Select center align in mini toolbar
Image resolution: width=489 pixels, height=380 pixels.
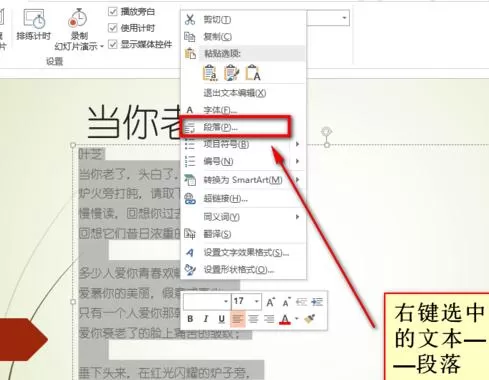click(253, 319)
